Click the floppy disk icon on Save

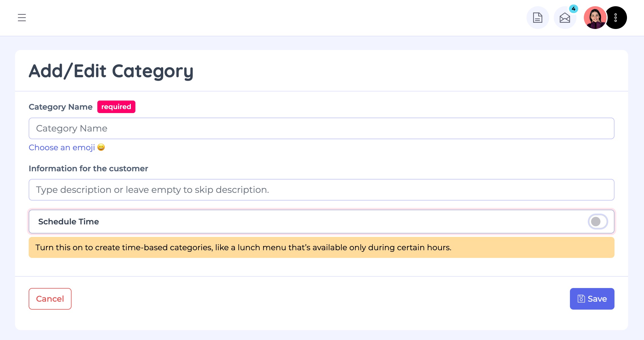pyautogui.click(x=581, y=299)
